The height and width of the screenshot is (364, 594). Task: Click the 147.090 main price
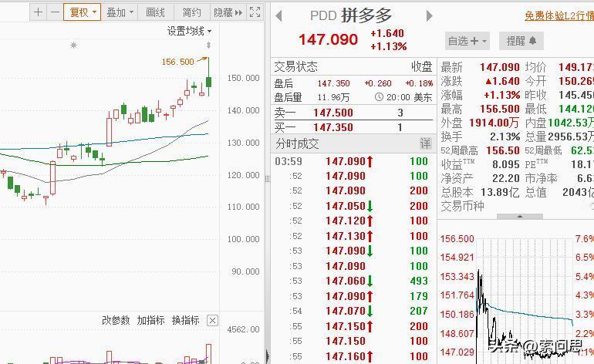(x=328, y=39)
